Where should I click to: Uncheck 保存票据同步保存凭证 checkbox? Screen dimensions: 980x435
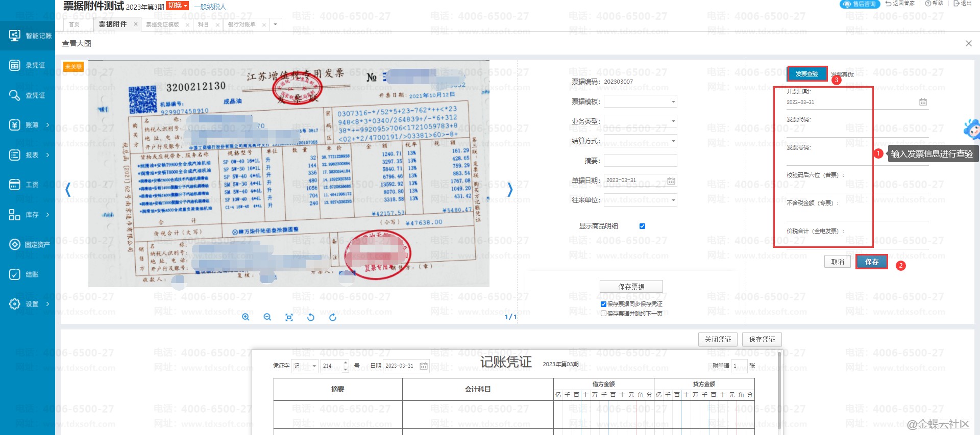pyautogui.click(x=603, y=304)
